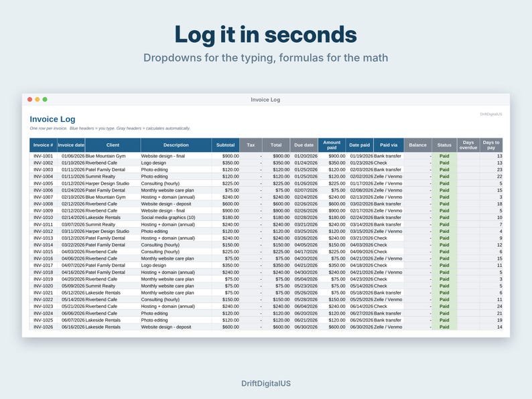Select the Amount paid column header
Viewport: 532px width, 399px height.
[x=332, y=145]
